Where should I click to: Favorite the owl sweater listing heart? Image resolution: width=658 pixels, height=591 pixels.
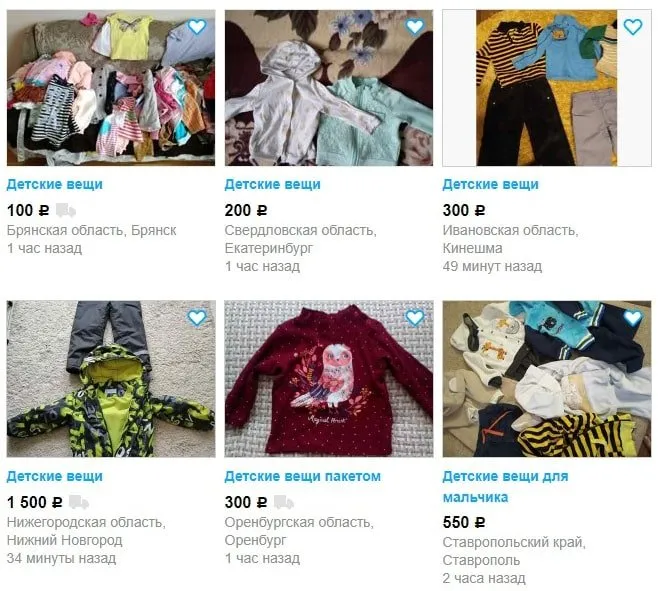(415, 318)
